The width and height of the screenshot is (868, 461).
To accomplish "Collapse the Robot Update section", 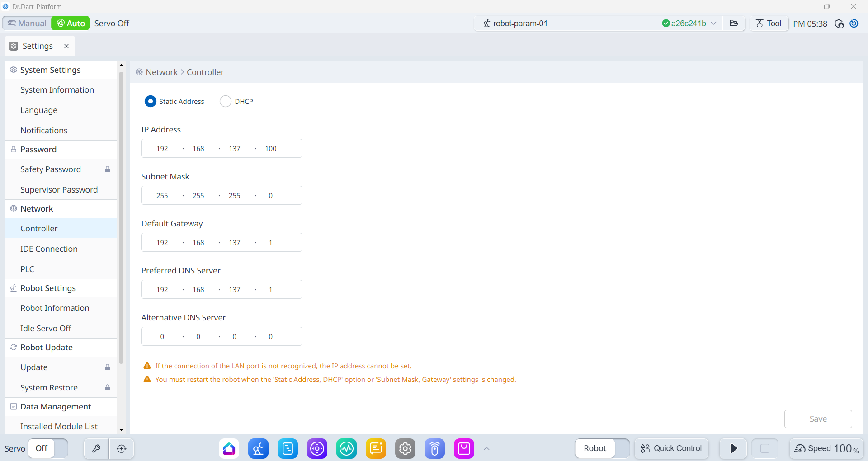I will 61,348.
